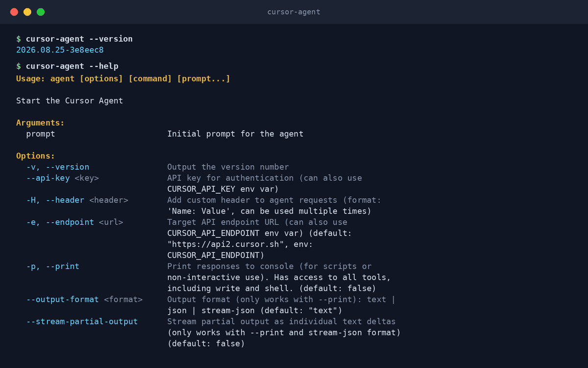Click the cursor-agent window title
The height and width of the screenshot is (368, 588).
tap(294, 12)
